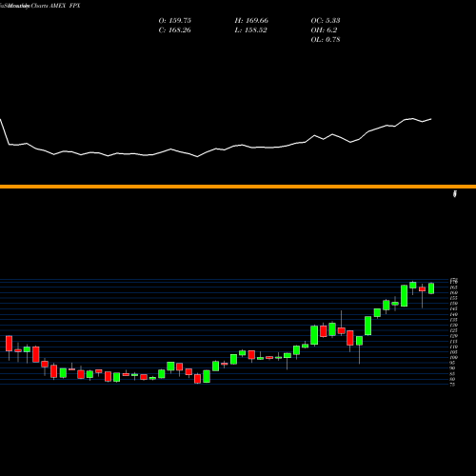Viewport: 476px width, 476px height.
Task: Click the 75 label at the axis bottom
Action: click(453, 385)
